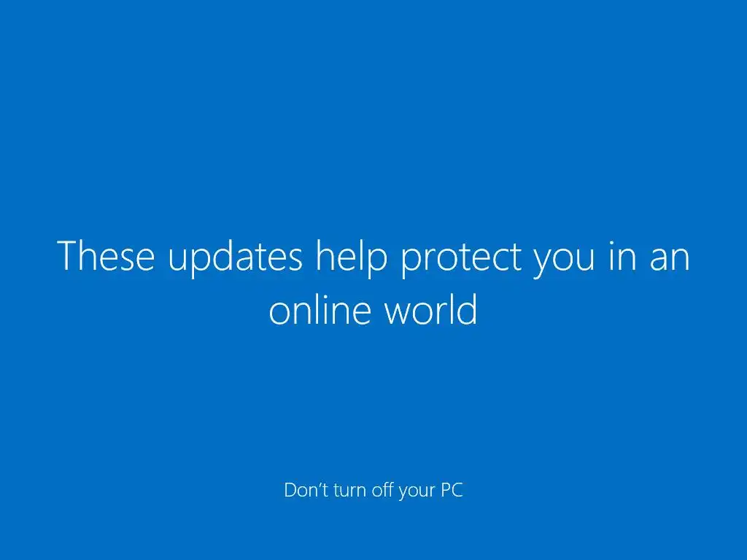
Task: Click the first line of the updates heading
Action: pos(373,259)
